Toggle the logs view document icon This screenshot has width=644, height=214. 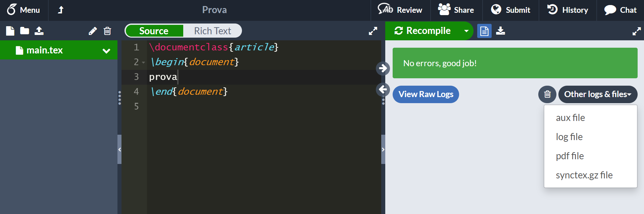point(484,31)
